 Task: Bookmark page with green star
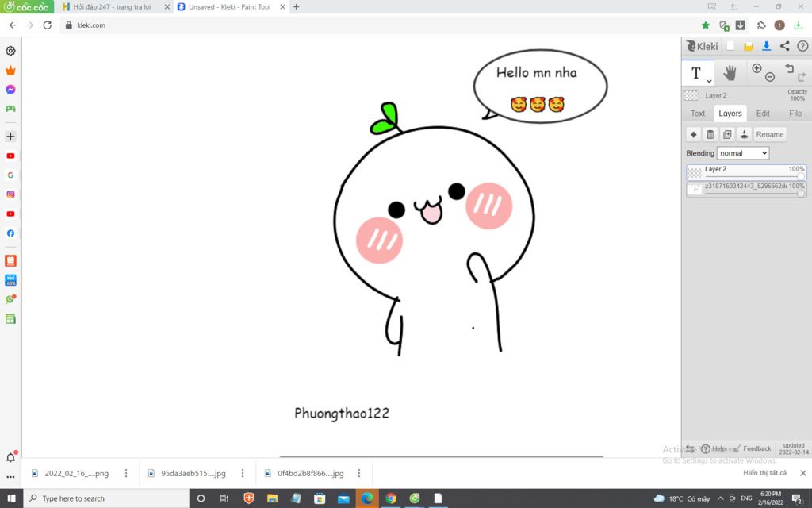[705, 25]
